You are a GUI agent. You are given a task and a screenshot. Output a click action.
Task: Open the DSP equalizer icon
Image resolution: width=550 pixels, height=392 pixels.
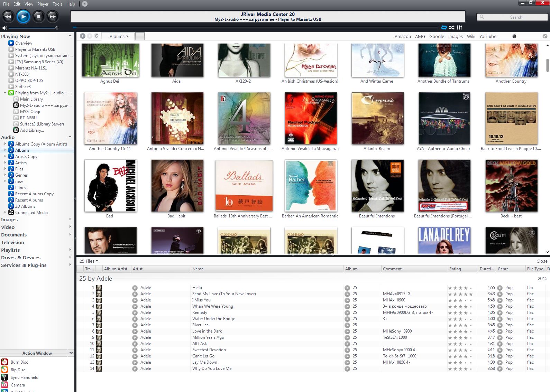point(459,28)
